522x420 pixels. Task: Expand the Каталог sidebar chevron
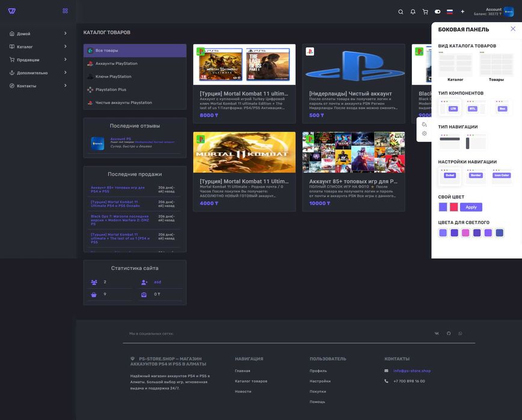[x=65, y=46]
